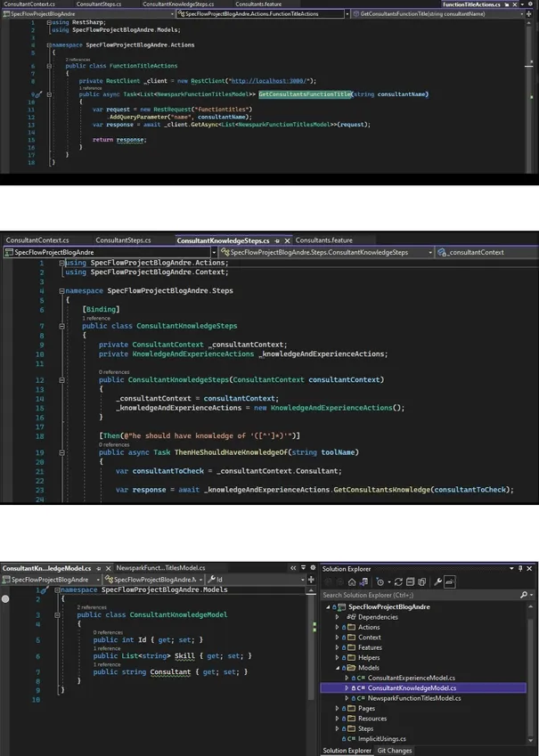Toggle the Pending Changes Filter clock icon
The width and height of the screenshot is (539, 756).
[380, 582]
